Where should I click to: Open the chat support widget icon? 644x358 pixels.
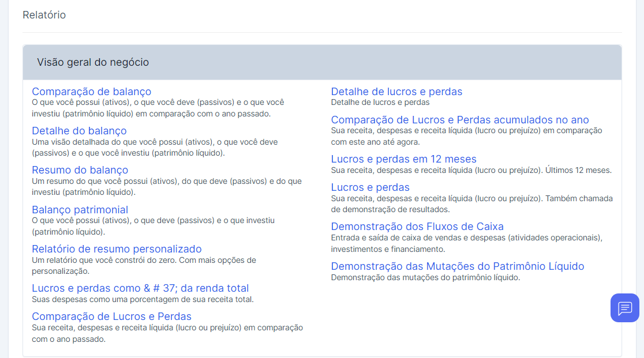click(x=624, y=308)
